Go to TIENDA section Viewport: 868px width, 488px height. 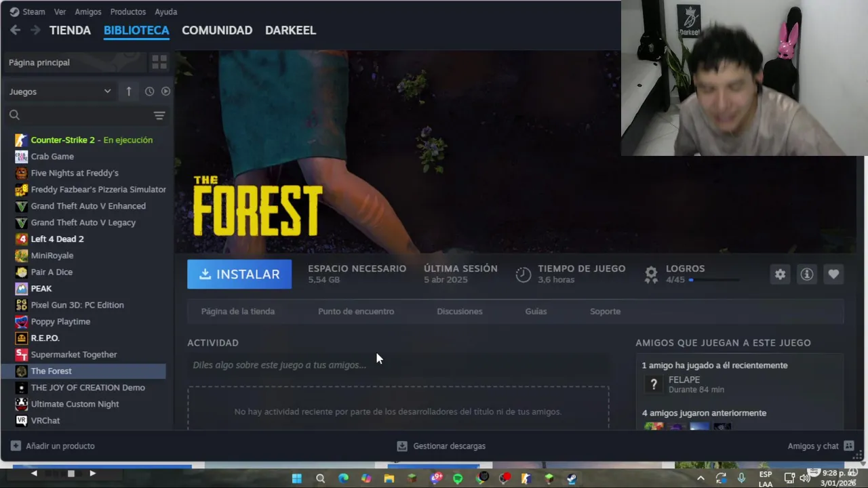[x=70, y=30]
